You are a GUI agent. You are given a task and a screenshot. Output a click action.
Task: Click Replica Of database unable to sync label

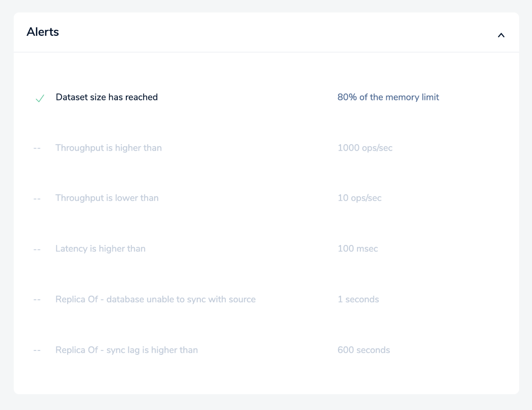155,300
